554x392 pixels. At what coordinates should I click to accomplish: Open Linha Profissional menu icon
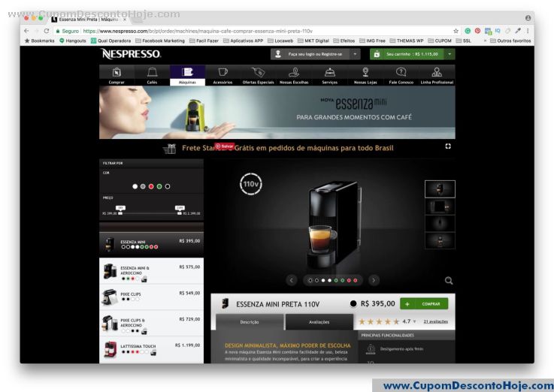click(x=437, y=75)
